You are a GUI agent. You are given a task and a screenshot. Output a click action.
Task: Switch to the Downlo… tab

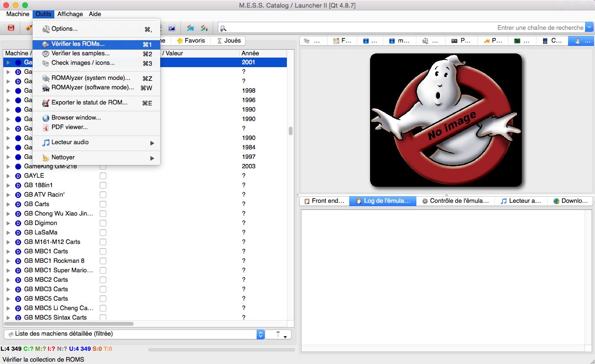[x=570, y=201]
